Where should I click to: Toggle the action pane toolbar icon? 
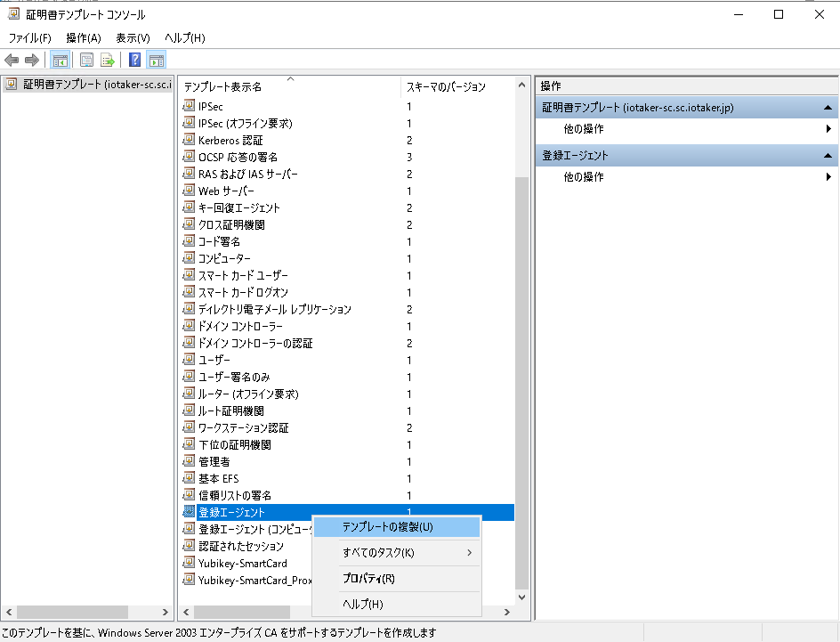coord(157,60)
